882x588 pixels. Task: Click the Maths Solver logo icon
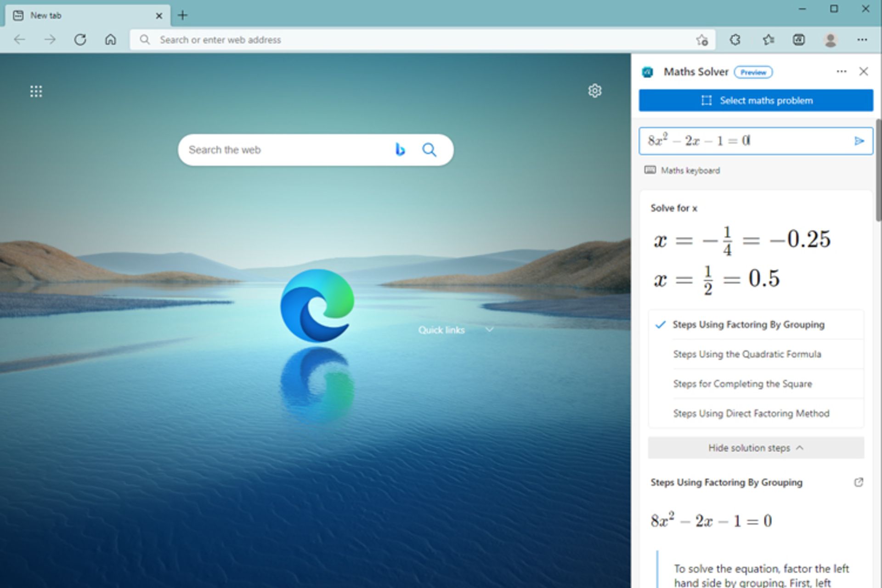click(x=648, y=72)
